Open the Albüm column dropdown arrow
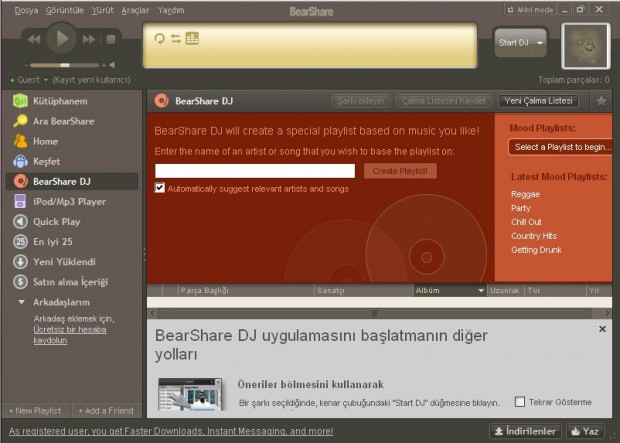 click(x=481, y=291)
